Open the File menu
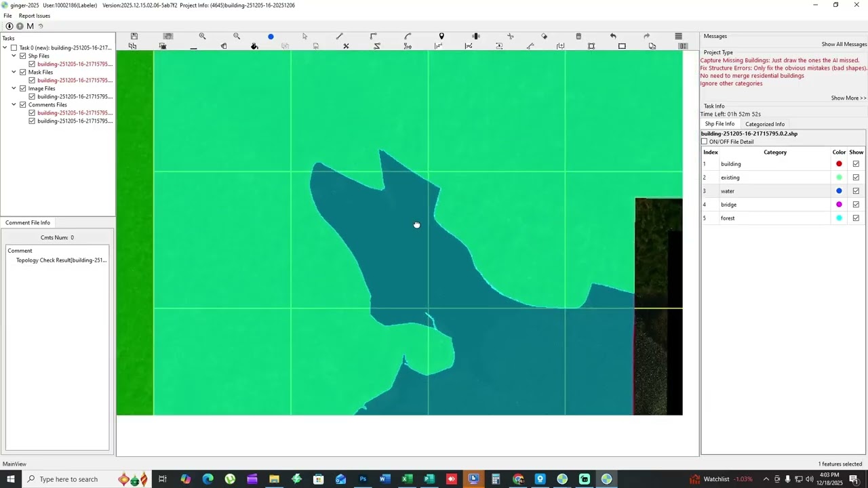868x488 pixels. tap(7, 16)
